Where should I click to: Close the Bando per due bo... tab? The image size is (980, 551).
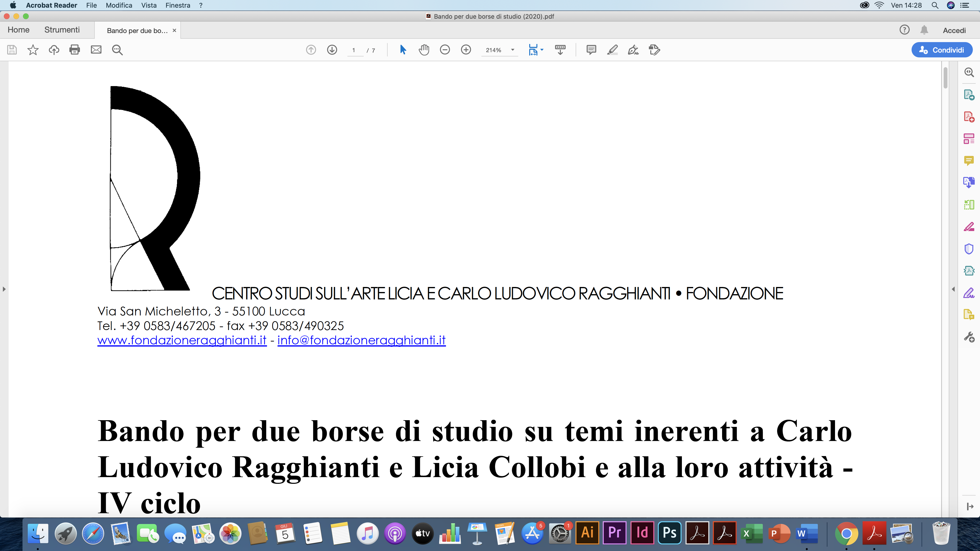point(174,30)
